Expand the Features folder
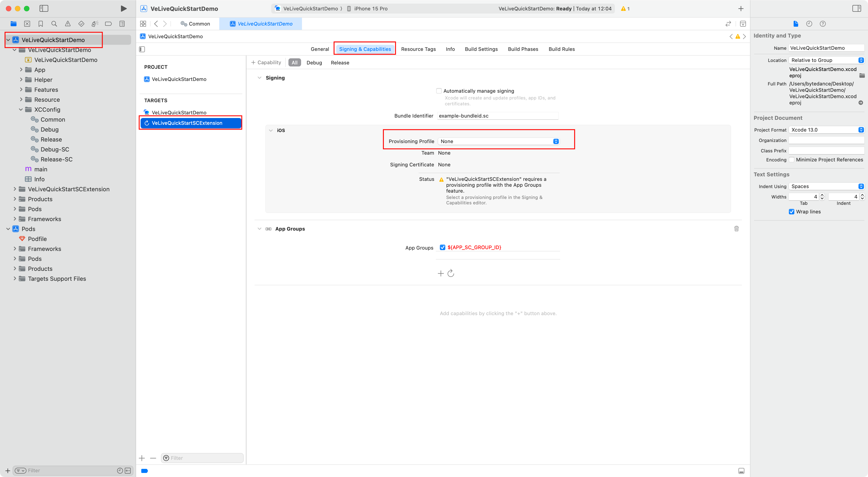This screenshot has height=477, width=868. pyautogui.click(x=21, y=90)
